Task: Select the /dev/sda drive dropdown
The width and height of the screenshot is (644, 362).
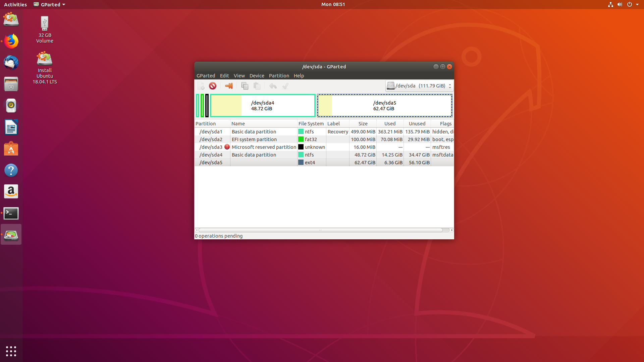Action: tap(419, 86)
